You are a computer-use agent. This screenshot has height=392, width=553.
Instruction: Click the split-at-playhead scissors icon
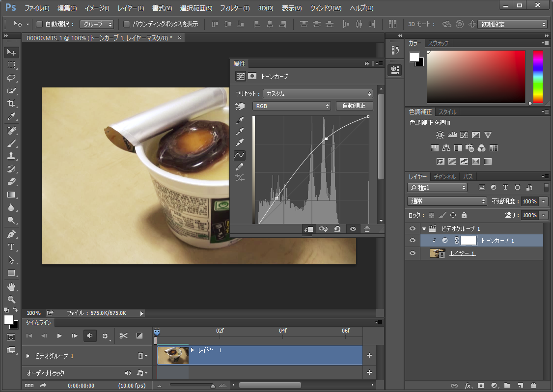[123, 336]
